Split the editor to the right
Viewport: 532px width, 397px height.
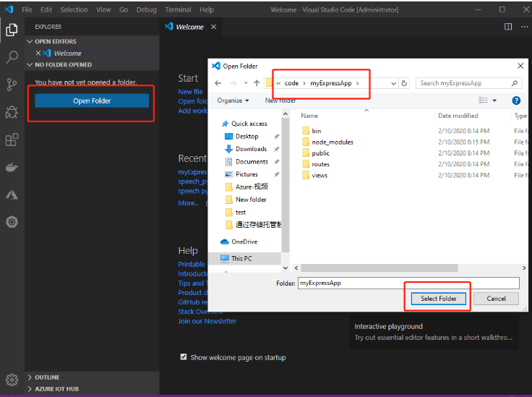point(508,27)
